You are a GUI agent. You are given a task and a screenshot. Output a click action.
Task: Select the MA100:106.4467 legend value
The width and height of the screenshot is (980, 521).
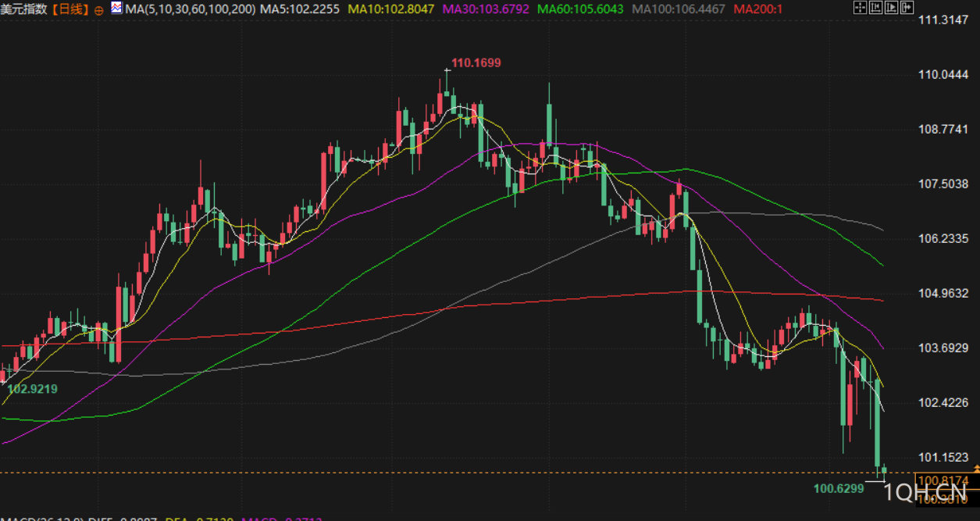678,9
